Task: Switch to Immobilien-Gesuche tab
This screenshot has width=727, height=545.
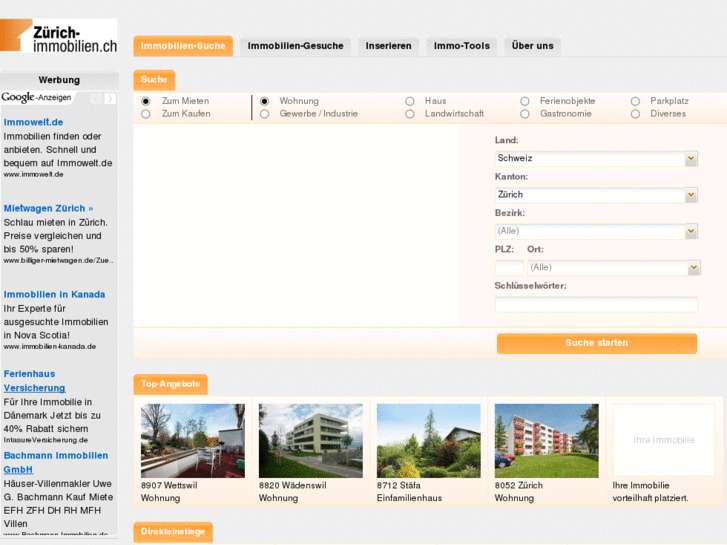Action: click(295, 46)
